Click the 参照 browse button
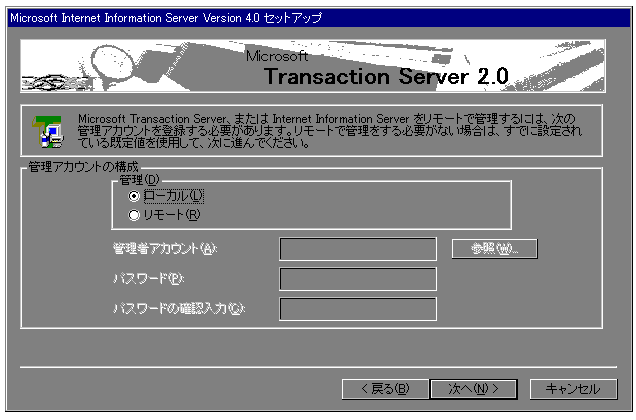This screenshot has width=636, height=420. [x=494, y=248]
